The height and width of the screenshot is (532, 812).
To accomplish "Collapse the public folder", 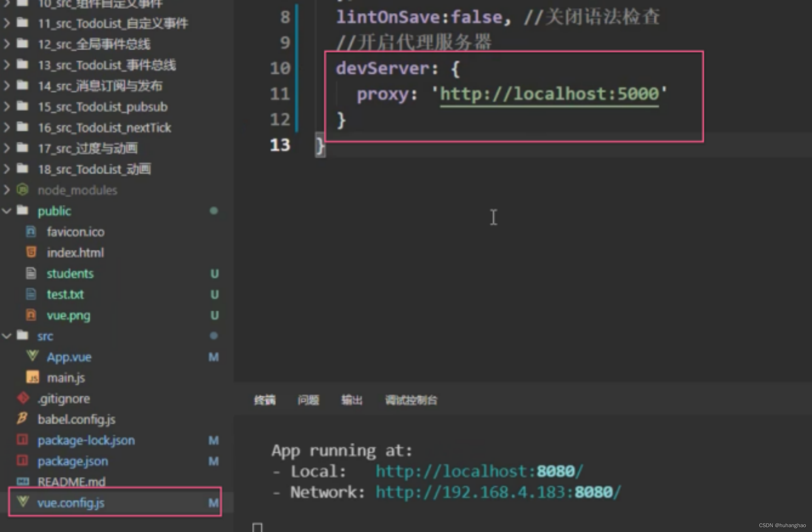I will pos(7,211).
